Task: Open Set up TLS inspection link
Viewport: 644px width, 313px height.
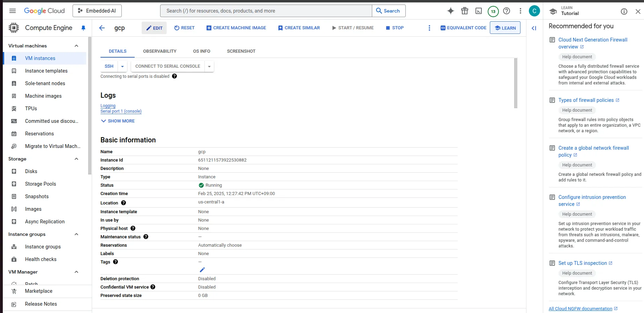Action: 583,263
